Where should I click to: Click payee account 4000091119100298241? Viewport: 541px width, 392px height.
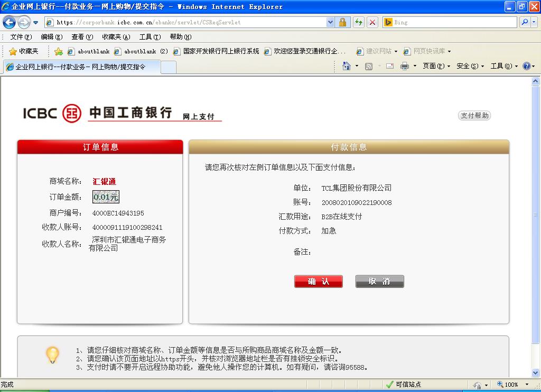127,227
